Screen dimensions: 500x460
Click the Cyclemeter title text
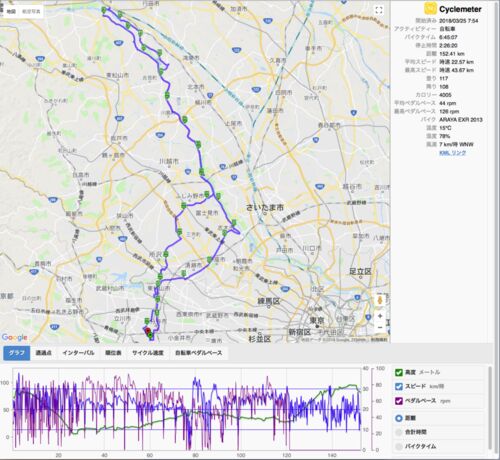click(460, 9)
